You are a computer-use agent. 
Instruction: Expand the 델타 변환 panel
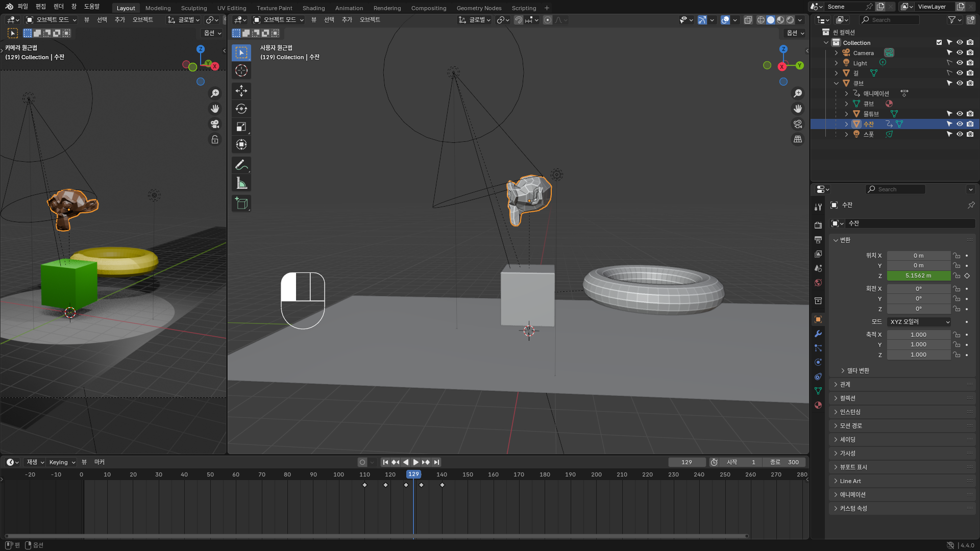(x=857, y=371)
